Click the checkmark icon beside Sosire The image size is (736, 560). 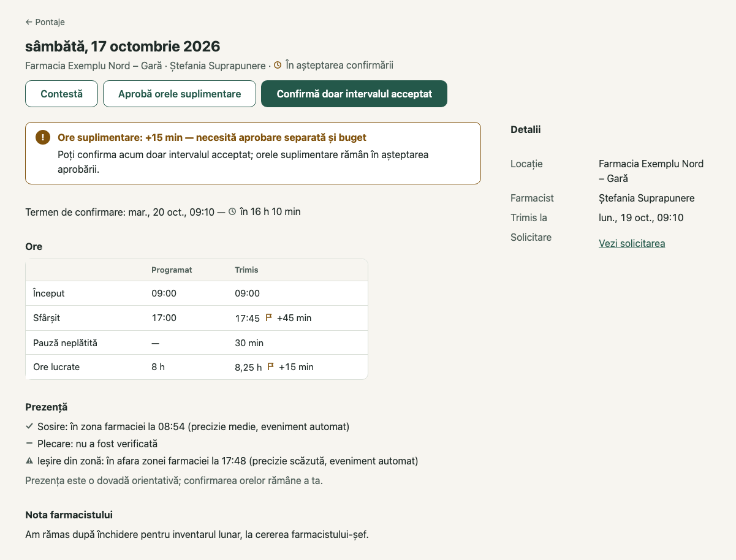pos(29,426)
